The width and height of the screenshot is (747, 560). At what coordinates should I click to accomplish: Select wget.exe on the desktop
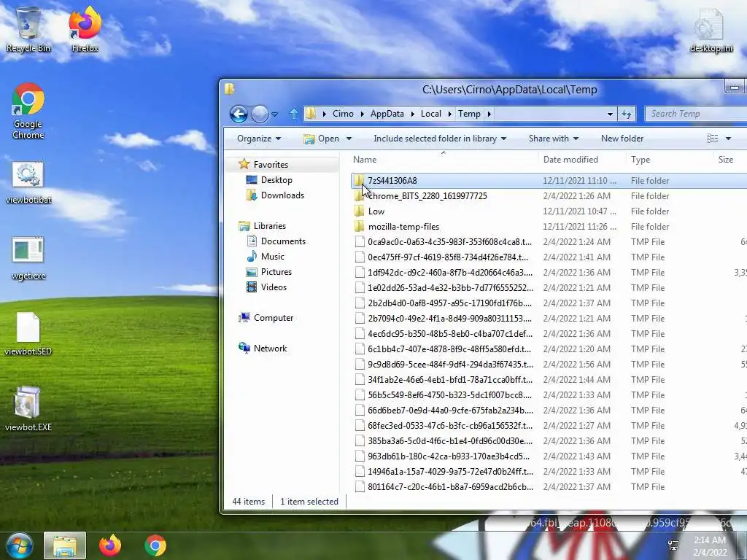point(28,259)
